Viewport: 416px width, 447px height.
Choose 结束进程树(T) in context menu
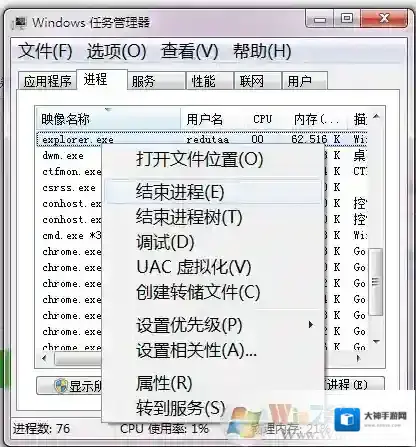(x=213, y=217)
